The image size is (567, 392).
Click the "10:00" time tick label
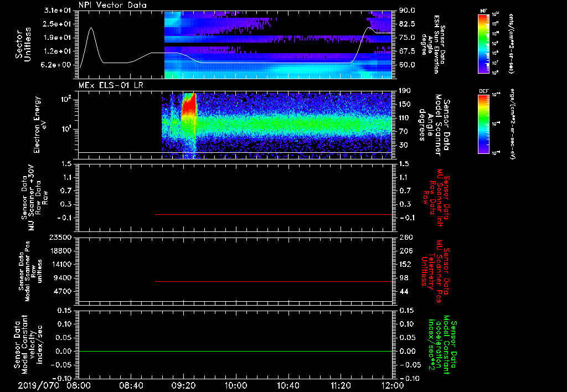(235, 385)
